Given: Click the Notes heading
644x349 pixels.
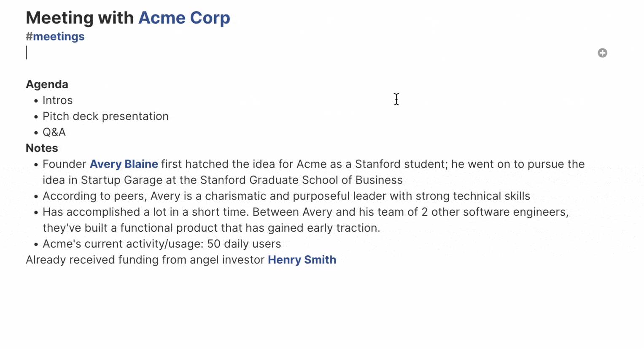Looking at the screenshot, I should pos(42,148).
